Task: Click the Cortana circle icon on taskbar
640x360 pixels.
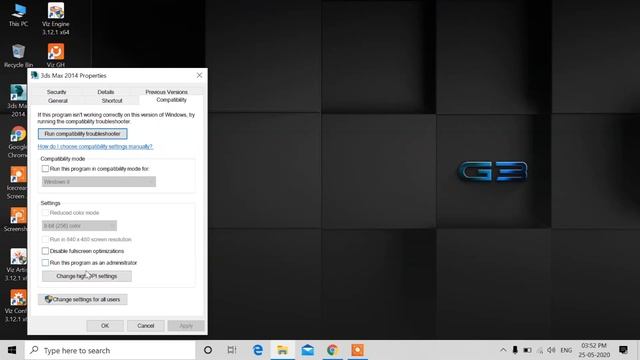Action: point(208,350)
